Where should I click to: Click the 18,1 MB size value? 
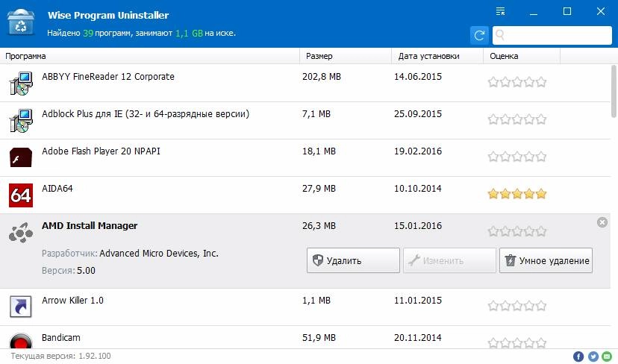(x=319, y=151)
